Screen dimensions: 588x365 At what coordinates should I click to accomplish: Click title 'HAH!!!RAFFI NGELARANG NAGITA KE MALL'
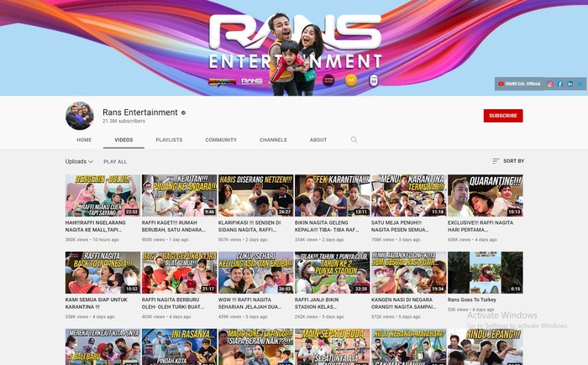coord(96,226)
